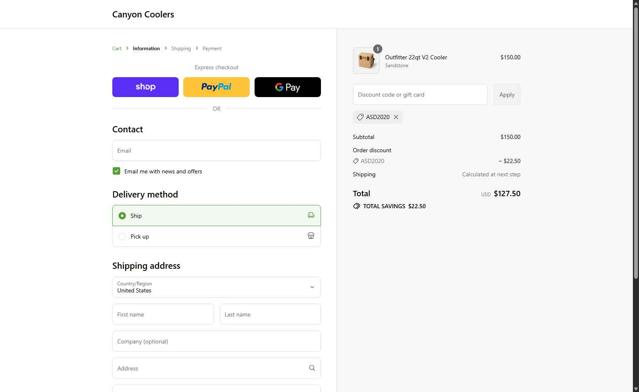This screenshot has height=392, width=639.
Task: Focus the Address field
Action: point(216,368)
